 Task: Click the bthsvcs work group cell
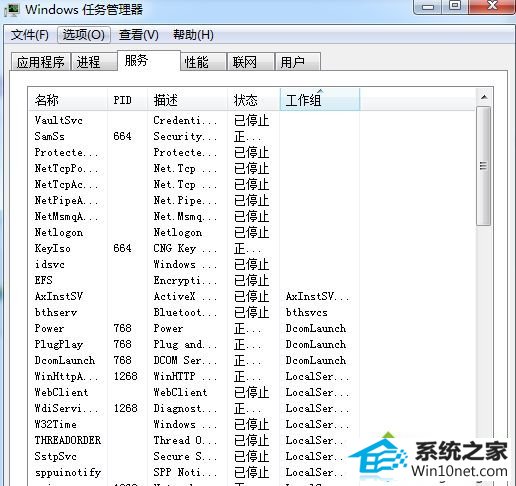coord(307,312)
